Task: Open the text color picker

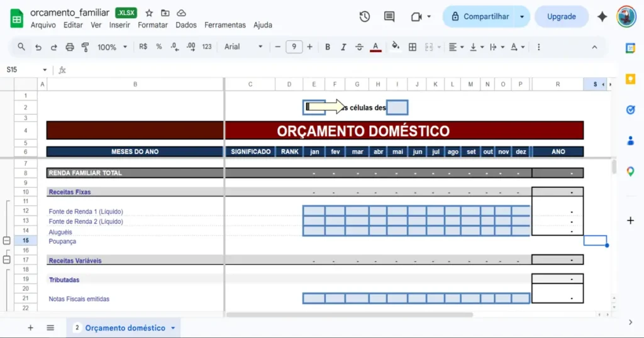Action: [375, 47]
